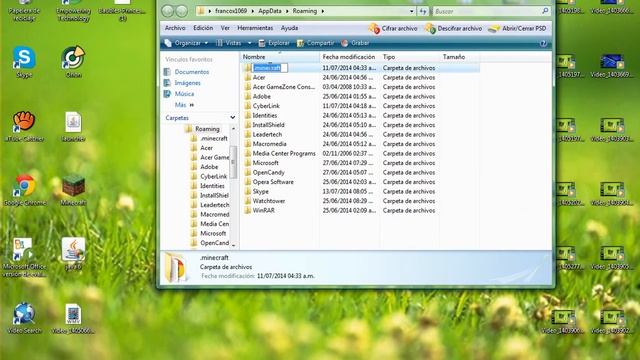Screen dimensions: 640x360
Task: Select Microsoft folder in file list
Action: [x=265, y=163]
